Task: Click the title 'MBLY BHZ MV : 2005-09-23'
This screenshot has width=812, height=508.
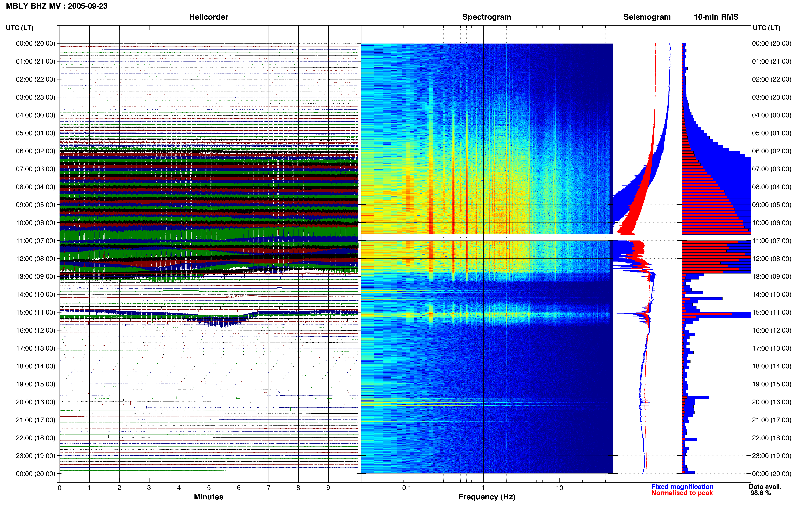Action: (56, 6)
